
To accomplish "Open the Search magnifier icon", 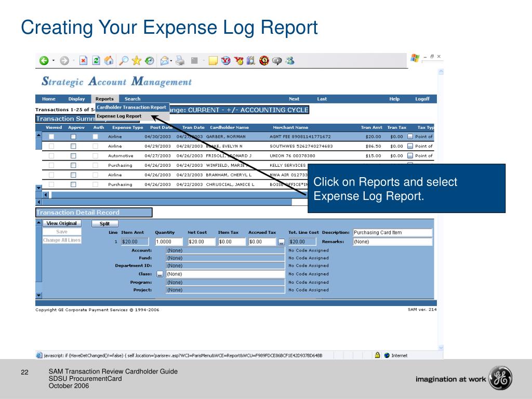I will [124, 61].
